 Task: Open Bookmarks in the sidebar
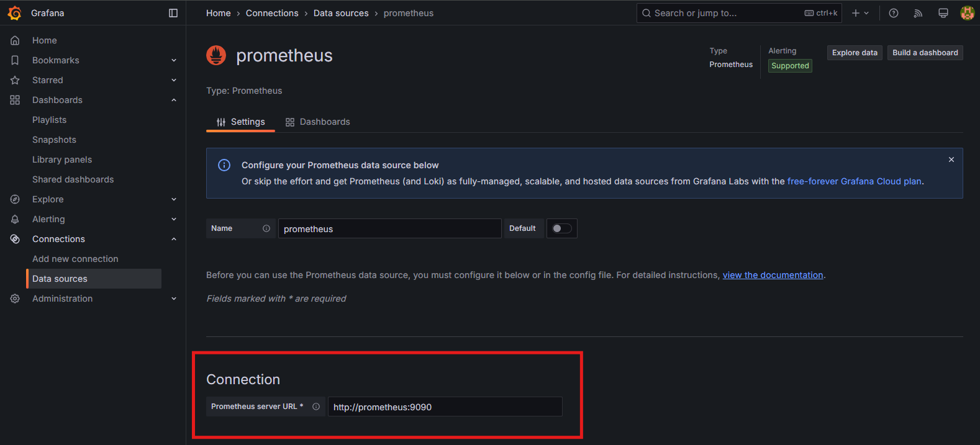click(x=56, y=60)
